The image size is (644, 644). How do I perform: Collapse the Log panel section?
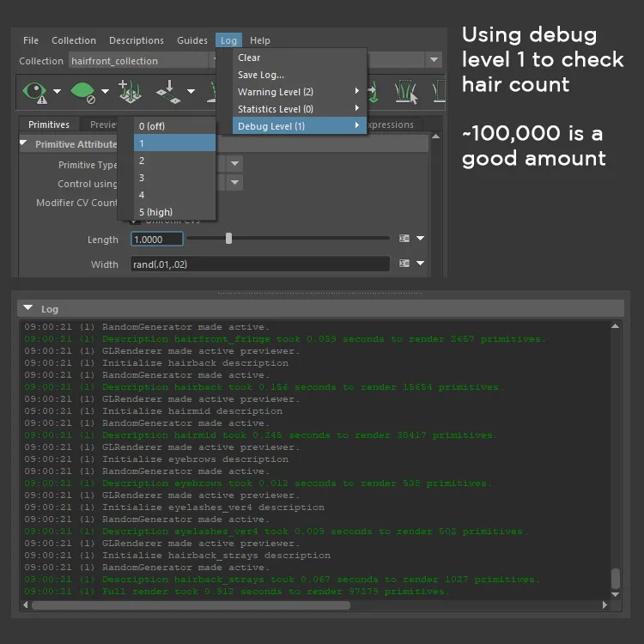[x=28, y=307]
